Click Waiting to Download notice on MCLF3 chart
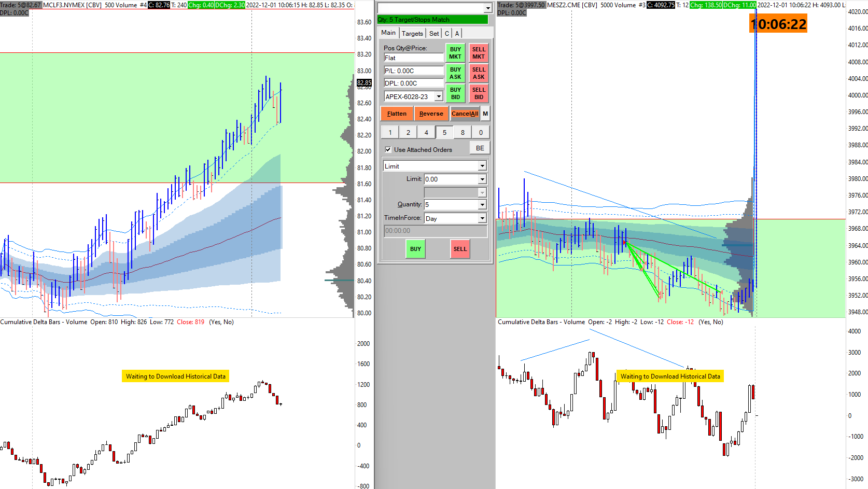The image size is (868, 489). pos(176,376)
